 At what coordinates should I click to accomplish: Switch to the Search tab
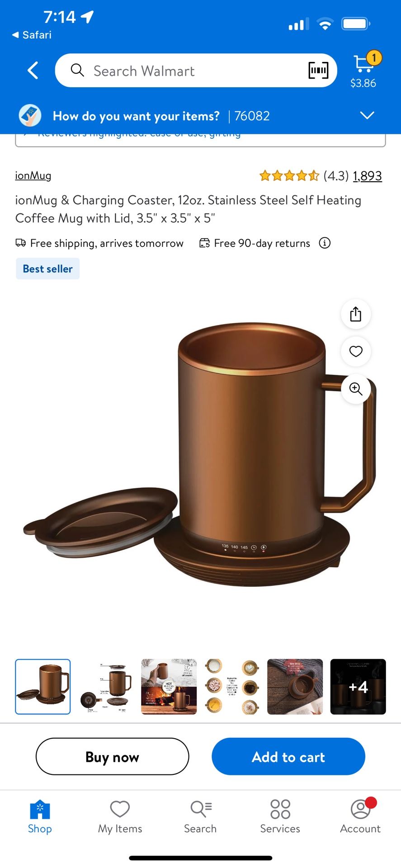[x=200, y=816]
